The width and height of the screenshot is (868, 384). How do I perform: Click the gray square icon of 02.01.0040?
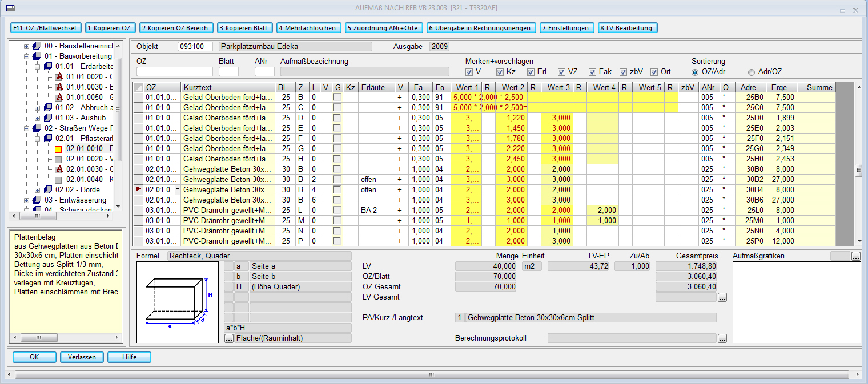coord(58,179)
